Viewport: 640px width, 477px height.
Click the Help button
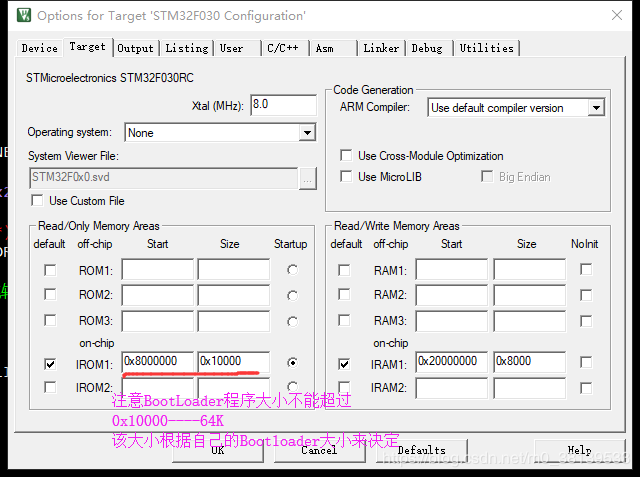click(580, 450)
